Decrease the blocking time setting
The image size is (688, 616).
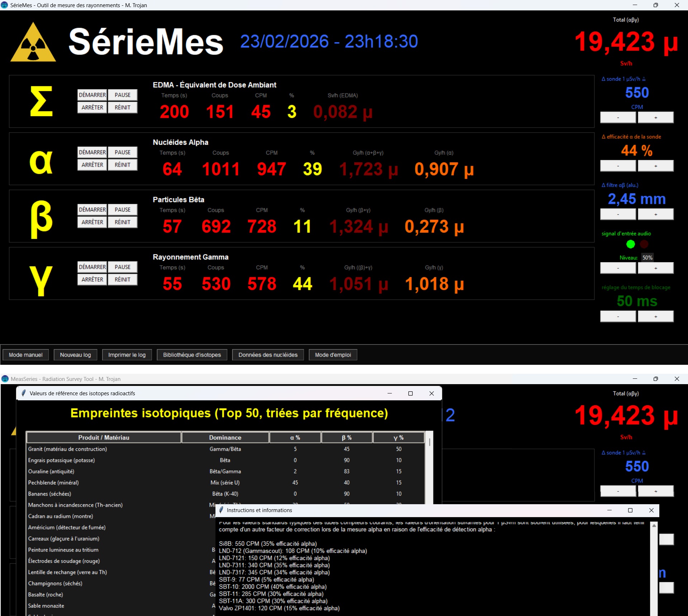point(618,316)
